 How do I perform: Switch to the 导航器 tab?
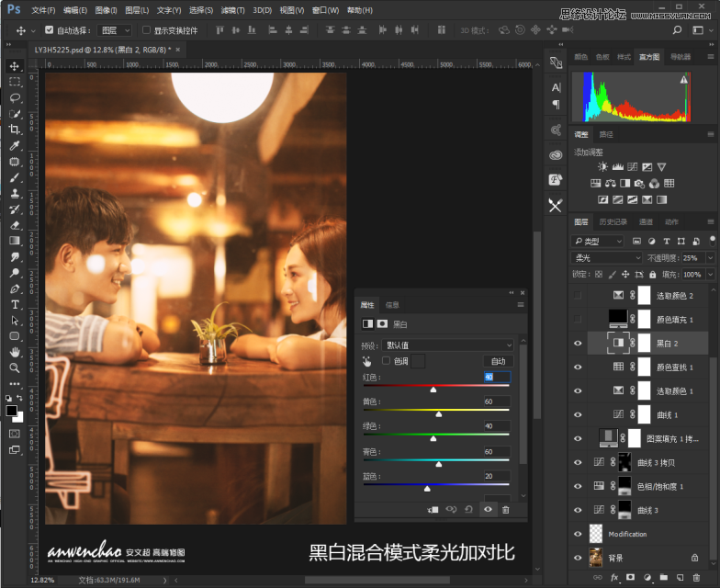click(680, 57)
